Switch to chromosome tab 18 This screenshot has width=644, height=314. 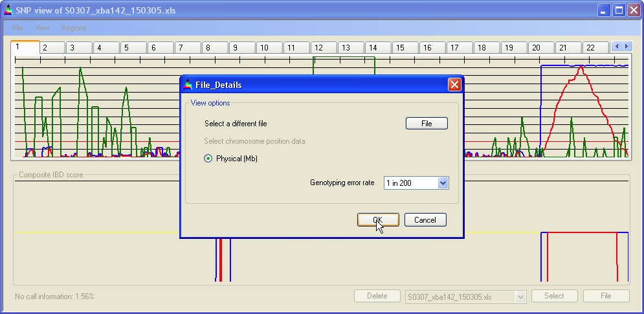[x=487, y=48]
